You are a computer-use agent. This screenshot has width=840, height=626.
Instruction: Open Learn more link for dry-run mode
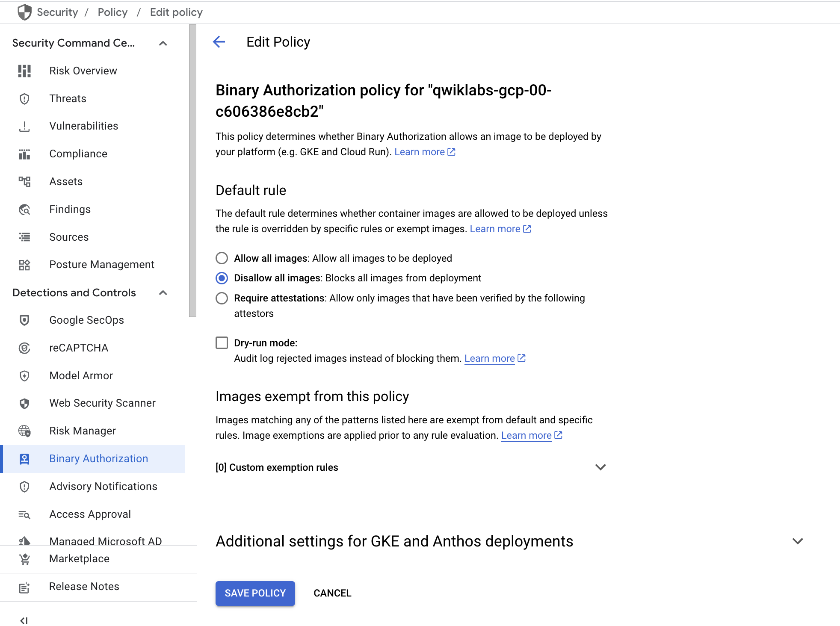pyautogui.click(x=490, y=359)
